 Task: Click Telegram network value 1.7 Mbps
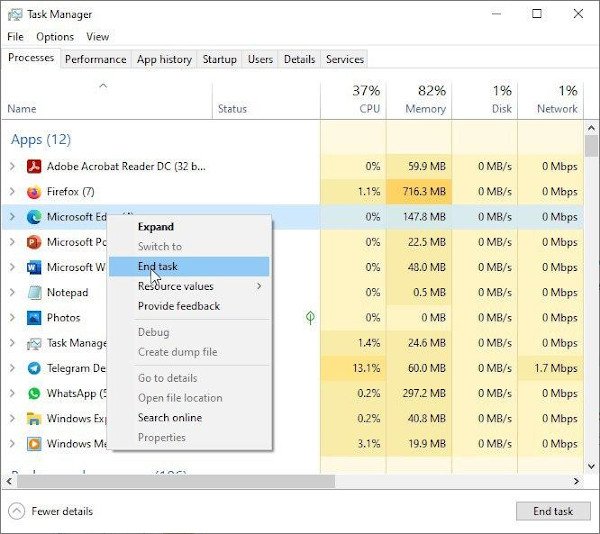pos(556,368)
